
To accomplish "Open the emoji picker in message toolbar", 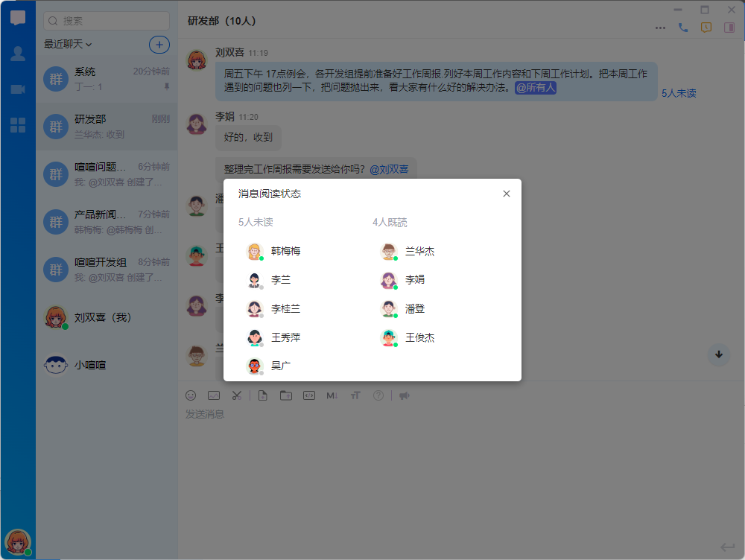I will (191, 395).
